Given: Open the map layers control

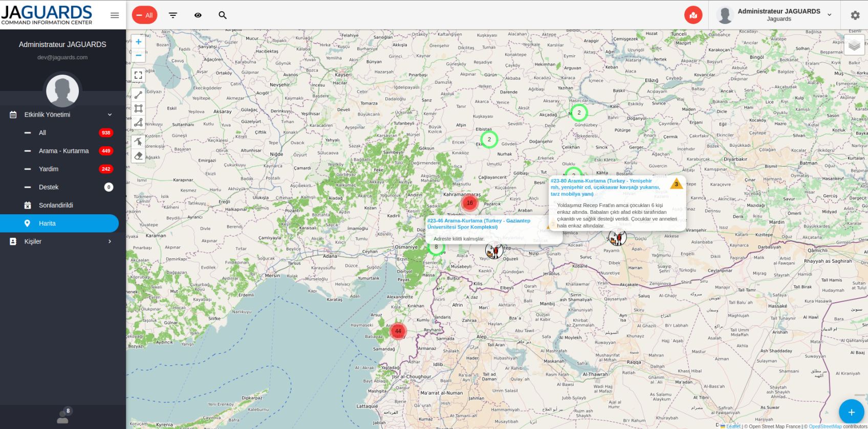Looking at the screenshot, I should [x=854, y=46].
